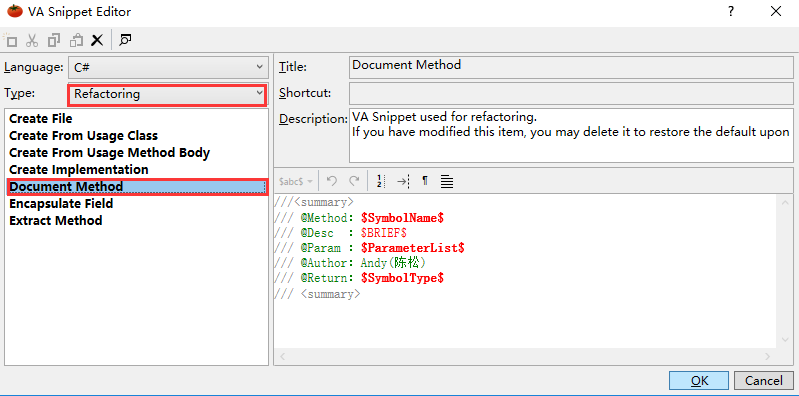This screenshot has width=799, height=396.
Task: Click into the empty Shortcut field
Action: coord(571,93)
